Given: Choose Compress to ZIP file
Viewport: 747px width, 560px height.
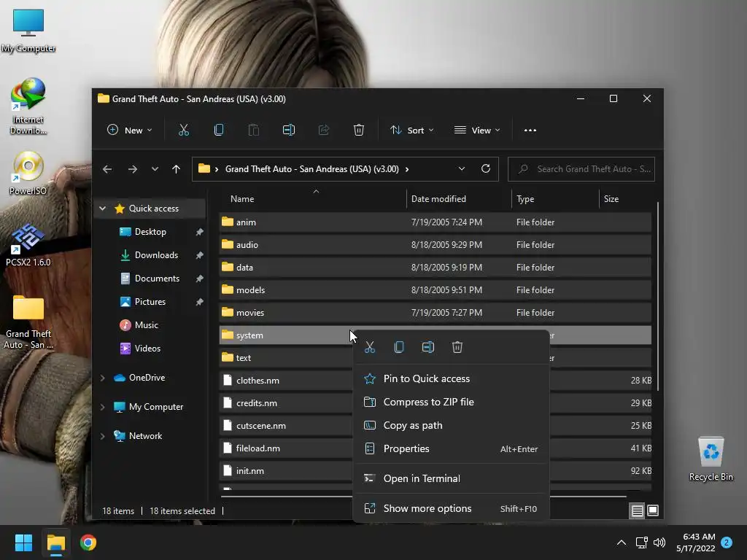Looking at the screenshot, I should point(451,402).
